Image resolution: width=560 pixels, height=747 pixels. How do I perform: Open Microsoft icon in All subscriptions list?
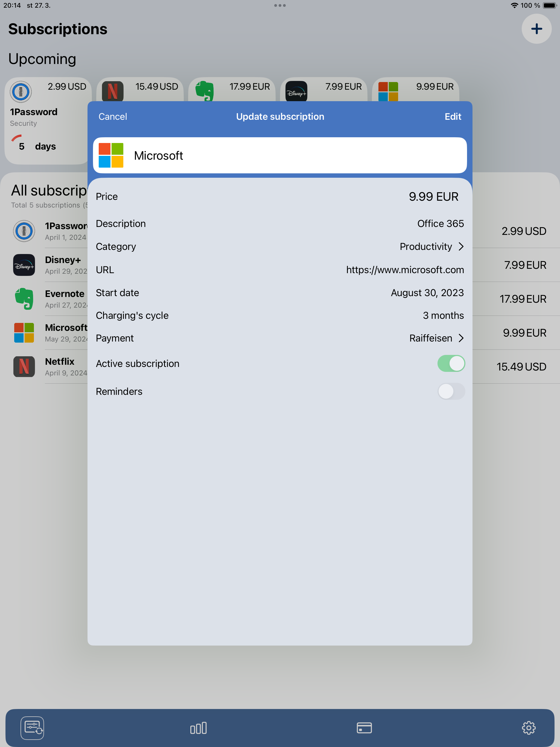[x=24, y=333]
